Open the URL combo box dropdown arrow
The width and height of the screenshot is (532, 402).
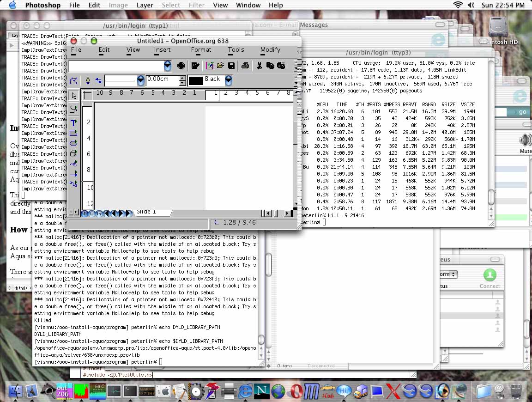coord(168,66)
